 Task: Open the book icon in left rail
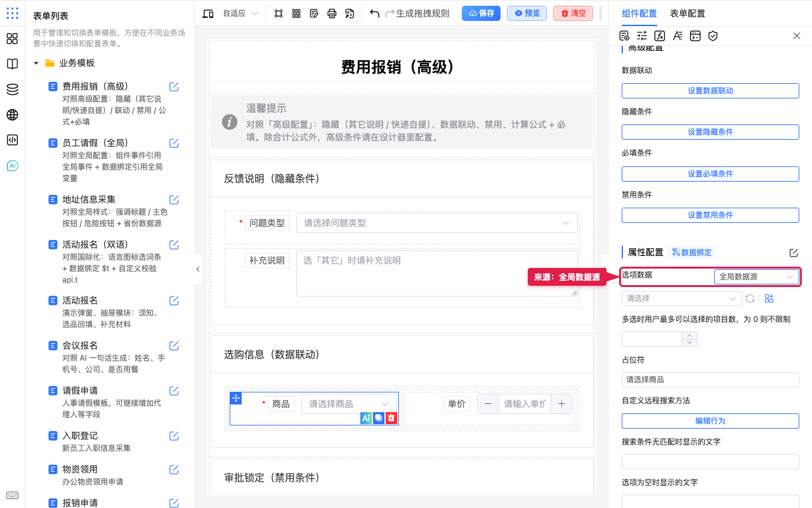click(12, 64)
